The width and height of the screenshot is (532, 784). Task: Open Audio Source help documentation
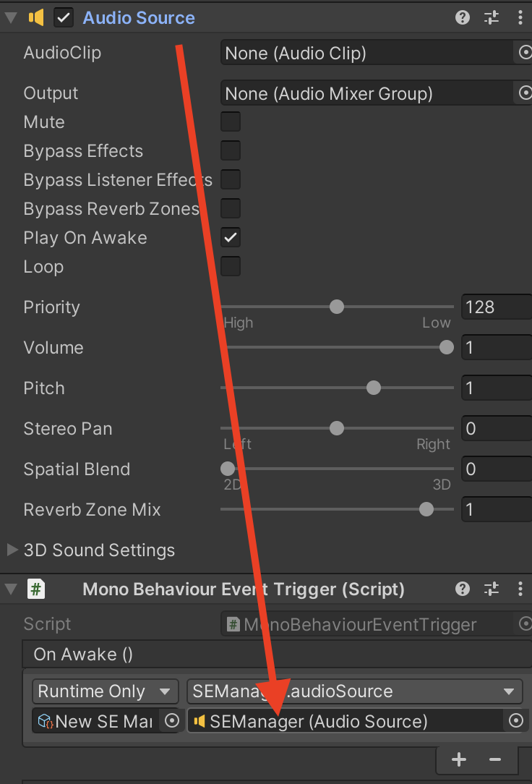point(462,17)
